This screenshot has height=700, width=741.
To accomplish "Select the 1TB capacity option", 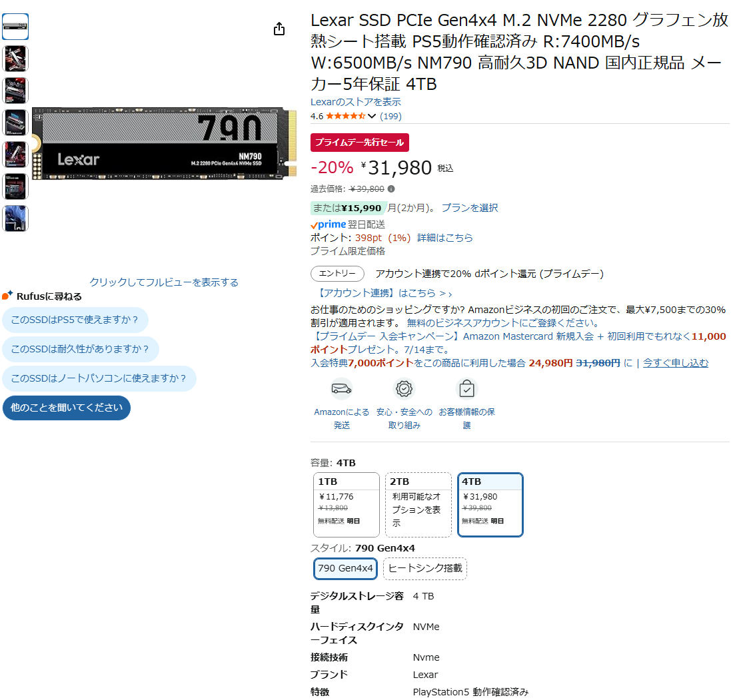I will coord(346,504).
